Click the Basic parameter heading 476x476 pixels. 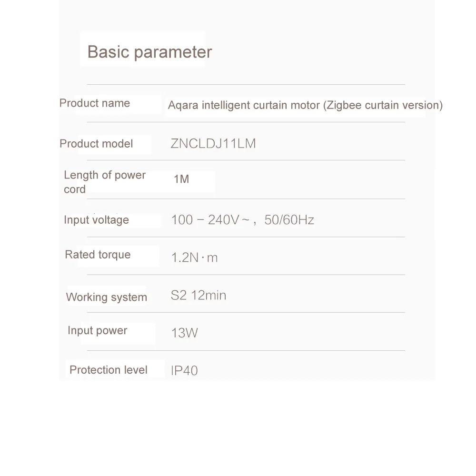pyautogui.click(x=149, y=52)
